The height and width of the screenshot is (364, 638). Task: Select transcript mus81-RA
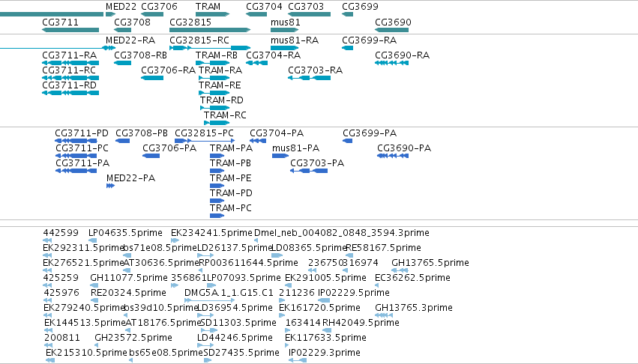coord(295,40)
